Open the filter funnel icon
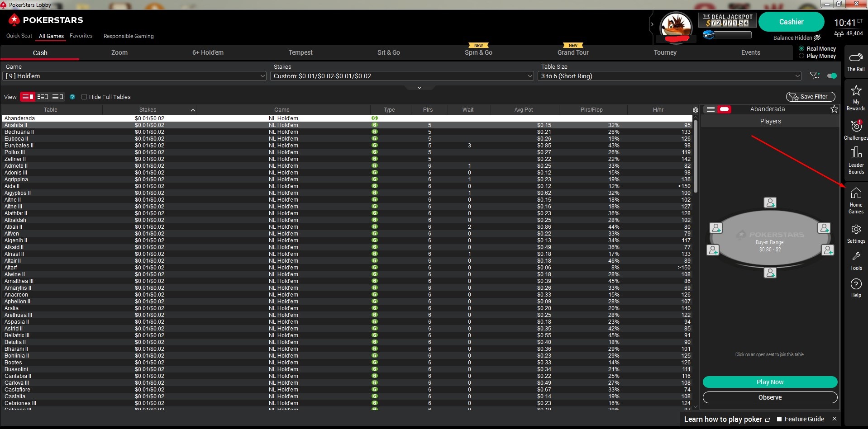The image size is (868, 429). point(814,75)
